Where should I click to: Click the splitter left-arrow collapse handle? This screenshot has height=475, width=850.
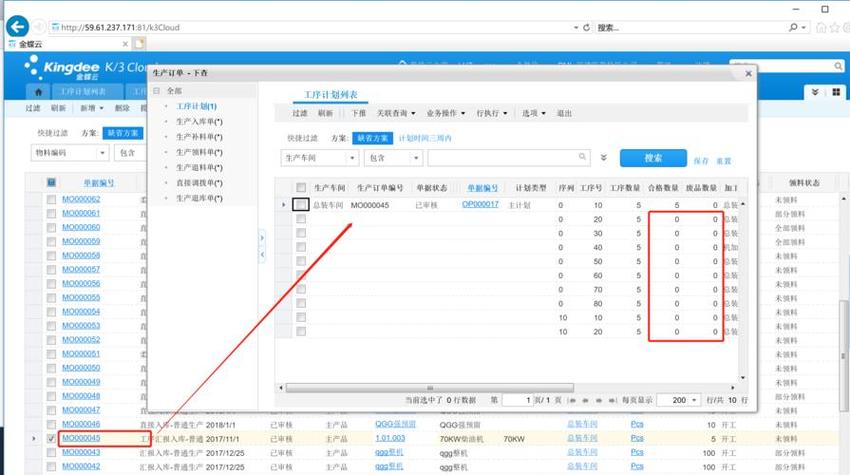tap(262, 254)
